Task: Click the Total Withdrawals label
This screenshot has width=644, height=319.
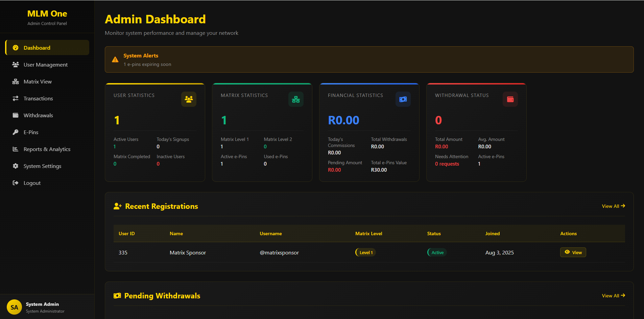Action: click(389, 139)
